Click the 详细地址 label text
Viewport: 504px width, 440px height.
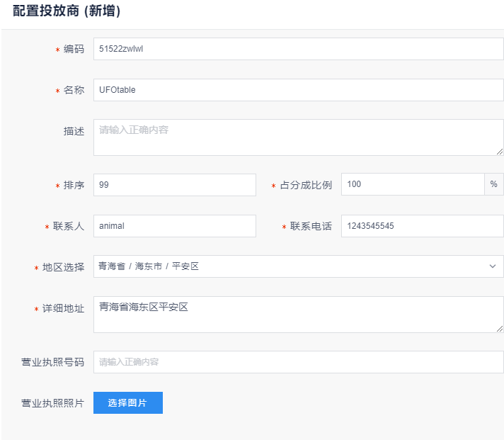pyautogui.click(x=63, y=308)
